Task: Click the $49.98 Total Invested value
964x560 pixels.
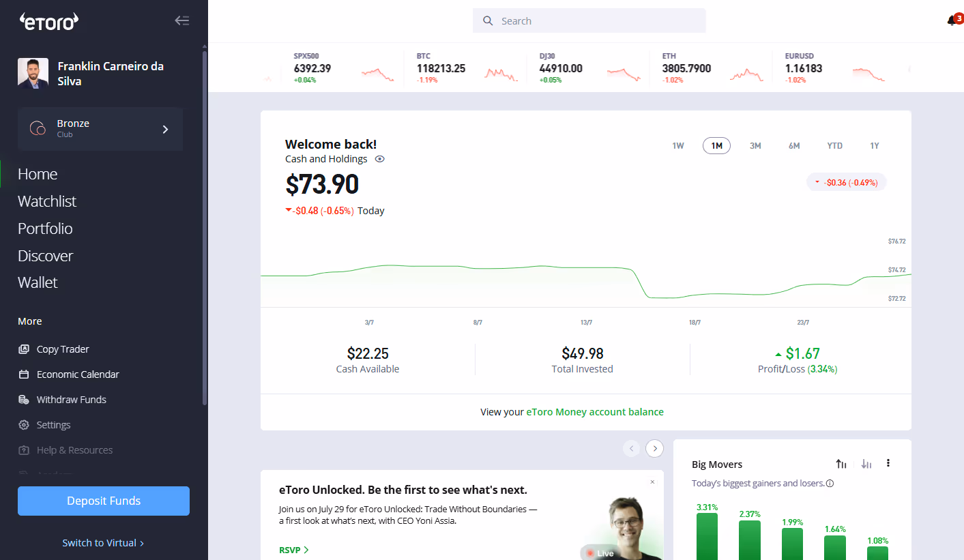Action: pos(583,353)
